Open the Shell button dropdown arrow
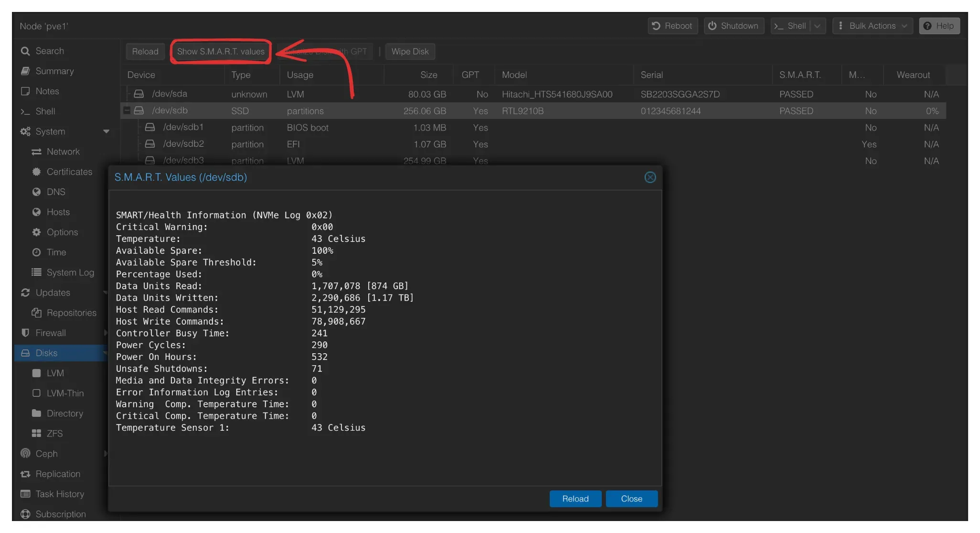The height and width of the screenshot is (533, 980). point(817,26)
